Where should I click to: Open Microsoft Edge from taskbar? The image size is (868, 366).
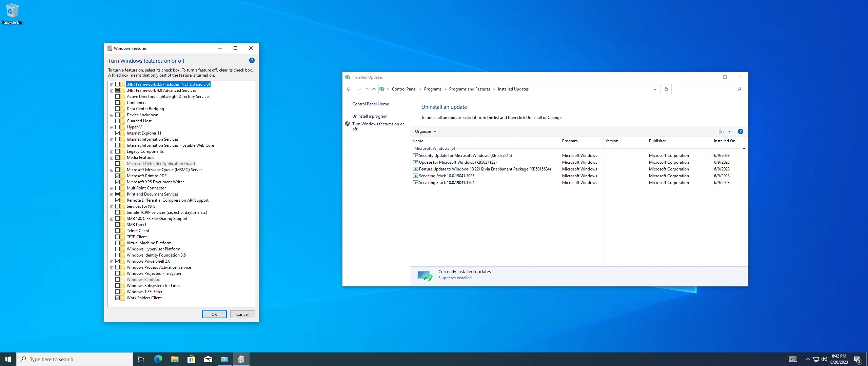point(158,359)
